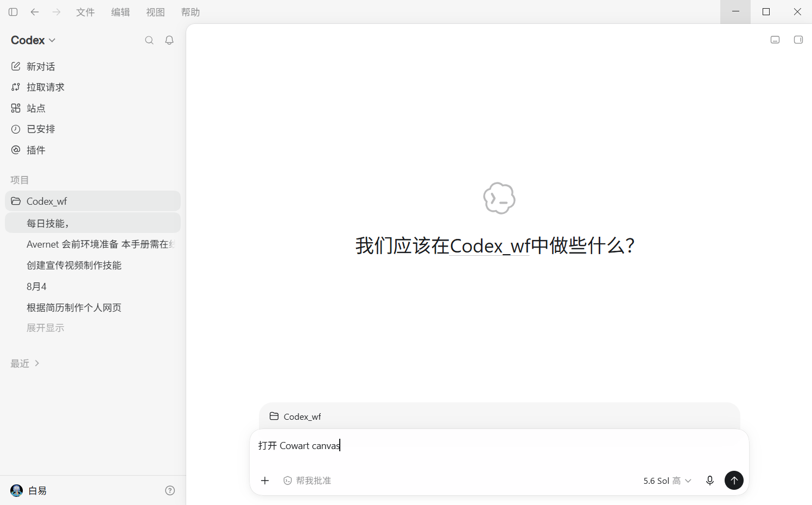The image size is (812, 505).
Task: Open notifications bell icon
Action: pyautogui.click(x=169, y=40)
